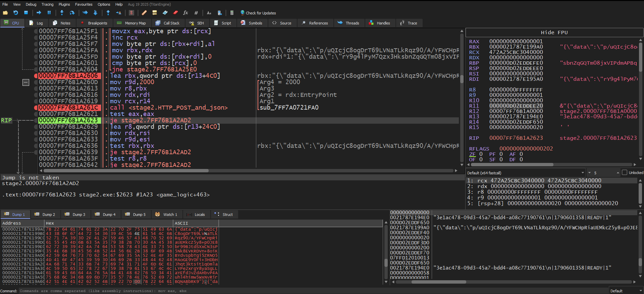This screenshot has height=294, width=644.
Task: Click the Az toolbar icon
Action: pyautogui.click(x=209, y=13)
